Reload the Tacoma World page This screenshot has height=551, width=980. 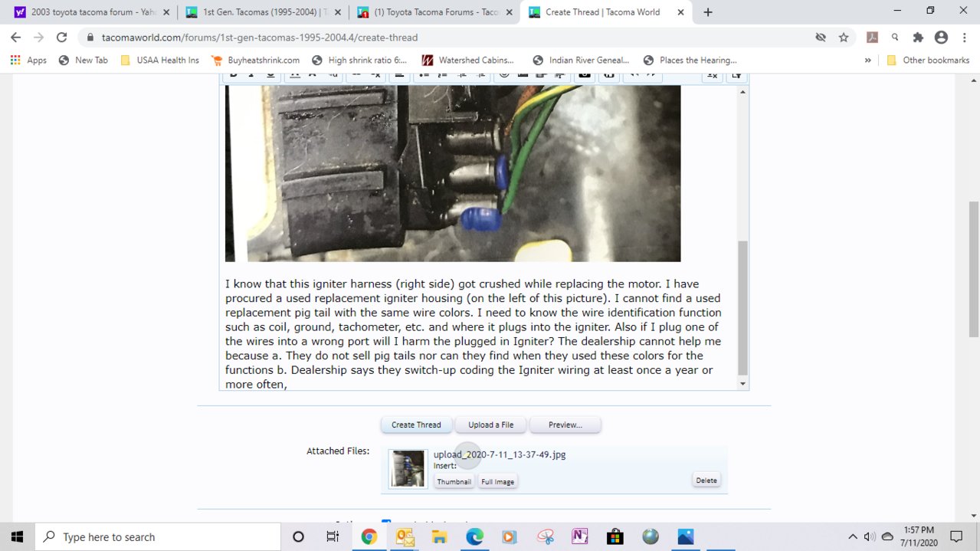[x=62, y=37]
